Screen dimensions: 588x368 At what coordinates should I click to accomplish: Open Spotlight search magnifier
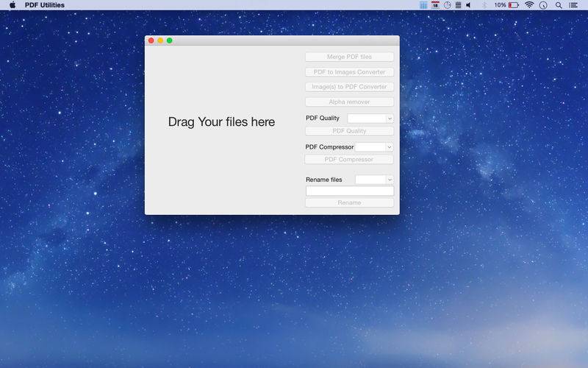click(559, 5)
